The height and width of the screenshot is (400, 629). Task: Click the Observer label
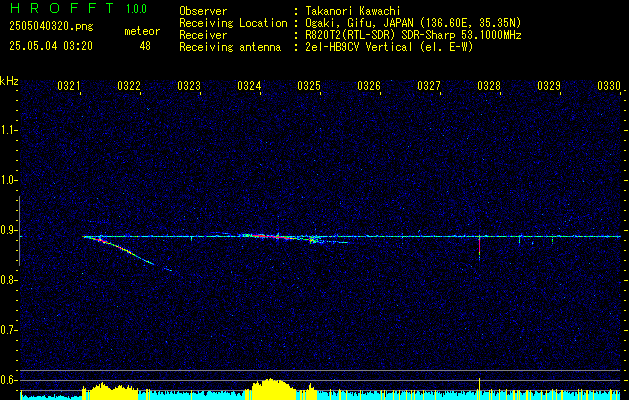click(x=203, y=11)
